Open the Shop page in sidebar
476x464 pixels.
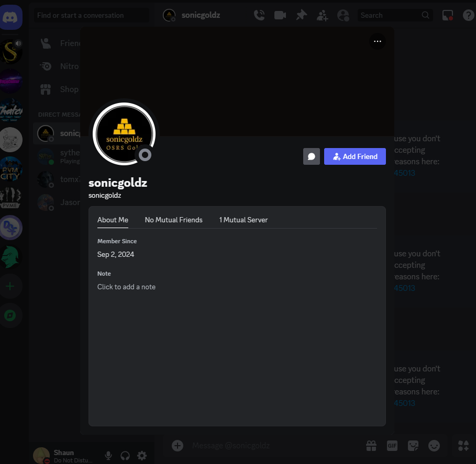click(57, 89)
